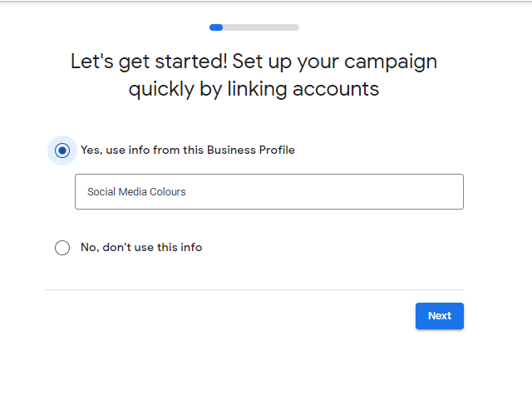
Task: Click the rounded right end of the progress bar
Action: coord(296,27)
